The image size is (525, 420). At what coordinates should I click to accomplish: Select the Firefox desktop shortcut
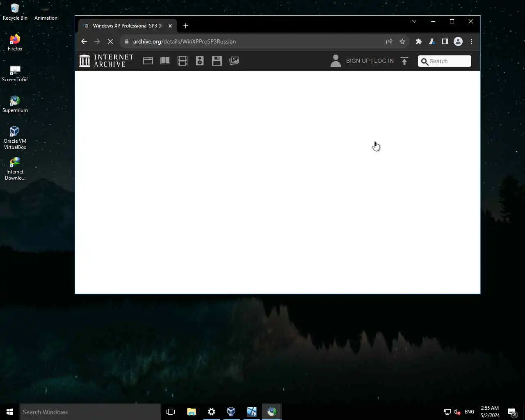[15, 43]
